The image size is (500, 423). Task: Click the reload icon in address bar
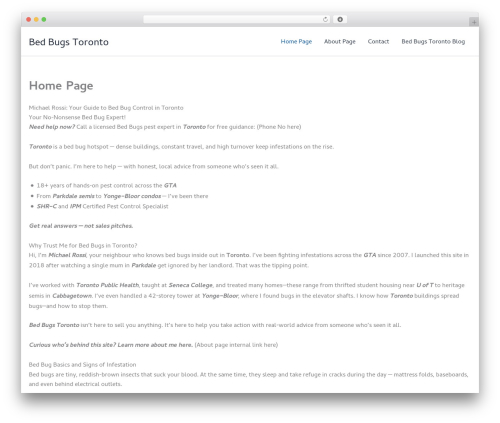[x=325, y=20]
